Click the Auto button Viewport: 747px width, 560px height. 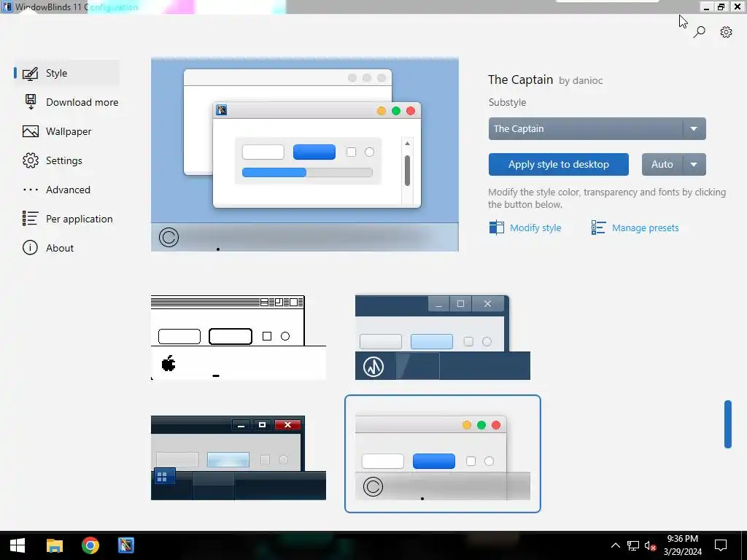(x=662, y=164)
